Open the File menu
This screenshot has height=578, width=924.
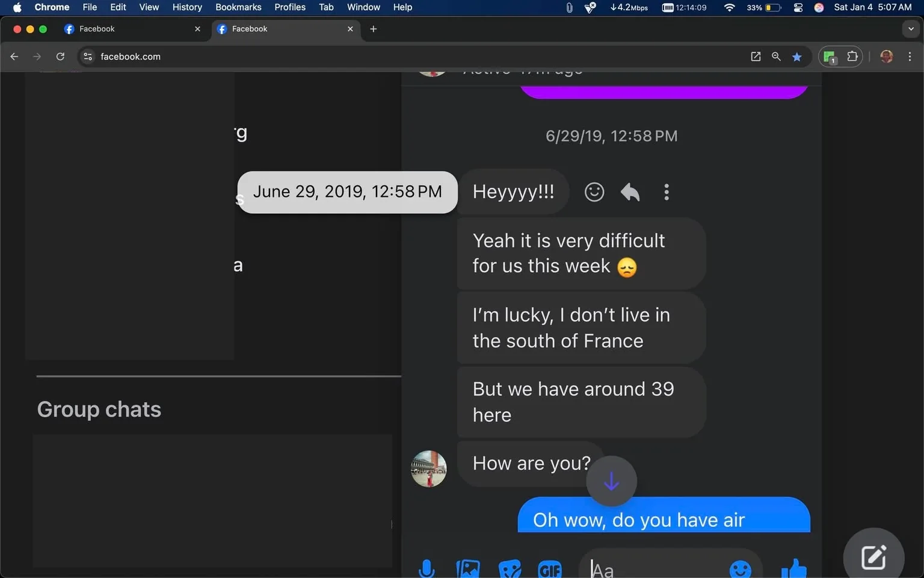click(x=90, y=7)
